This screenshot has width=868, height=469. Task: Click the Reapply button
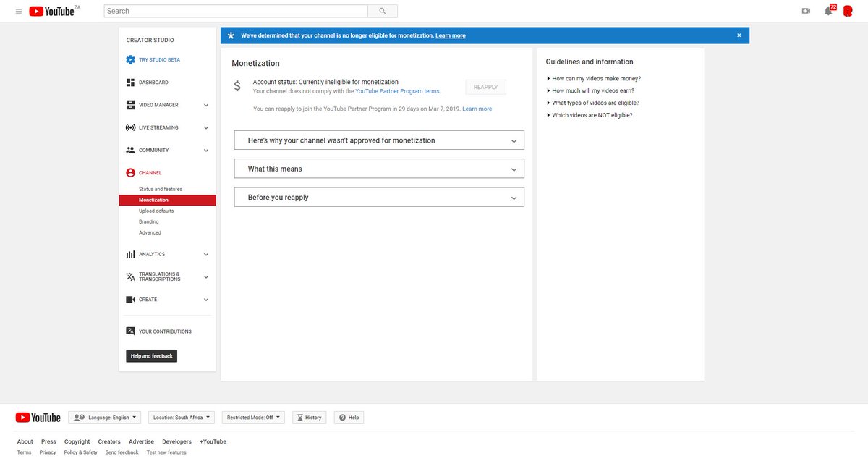[x=486, y=87]
